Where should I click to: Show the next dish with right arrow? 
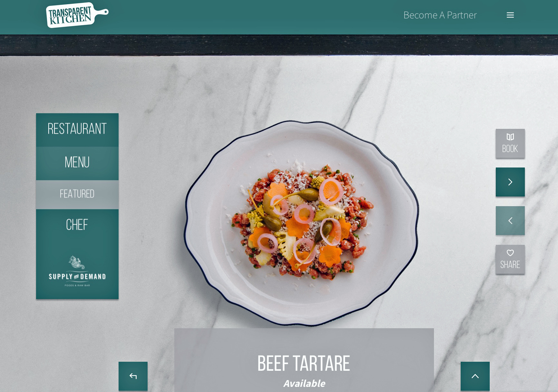point(510,182)
